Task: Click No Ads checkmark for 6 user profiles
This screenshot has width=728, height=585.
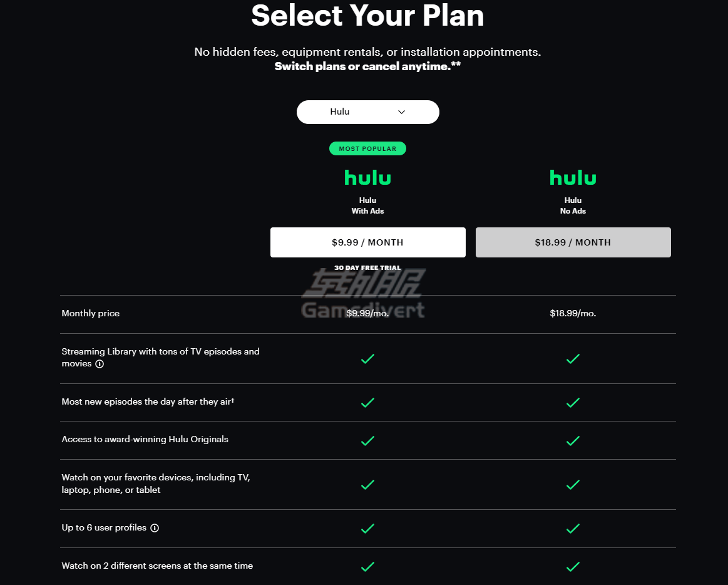Action: coord(573,528)
